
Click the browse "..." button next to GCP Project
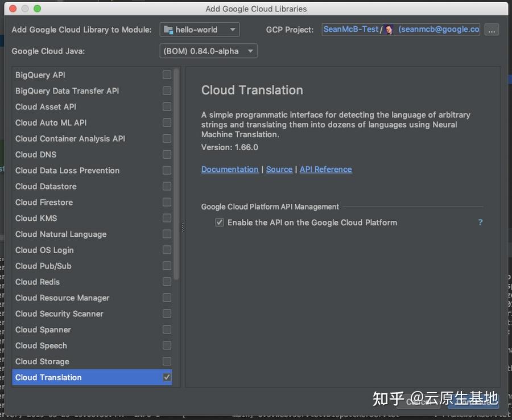click(x=491, y=30)
